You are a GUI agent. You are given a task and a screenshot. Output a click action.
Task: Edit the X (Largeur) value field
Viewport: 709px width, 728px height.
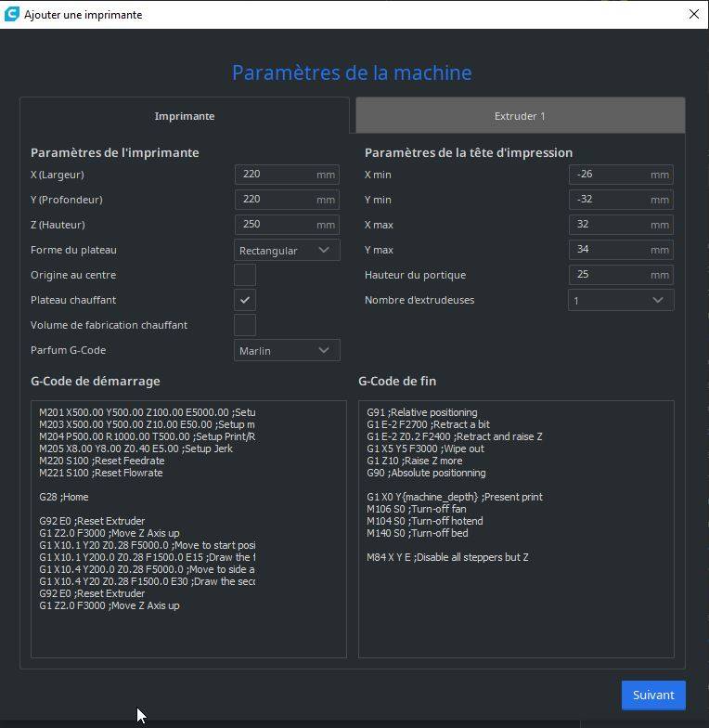[287, 175]
